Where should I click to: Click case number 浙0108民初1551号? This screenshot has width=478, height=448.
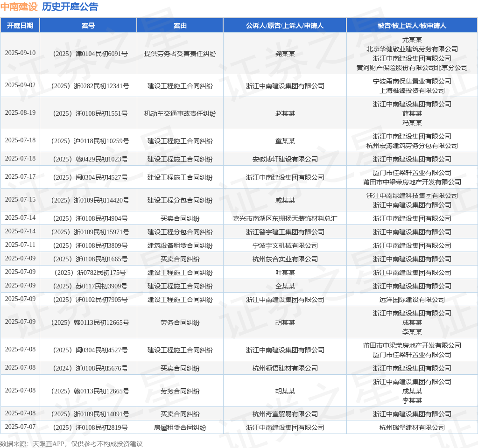click(x=90, y=114)
